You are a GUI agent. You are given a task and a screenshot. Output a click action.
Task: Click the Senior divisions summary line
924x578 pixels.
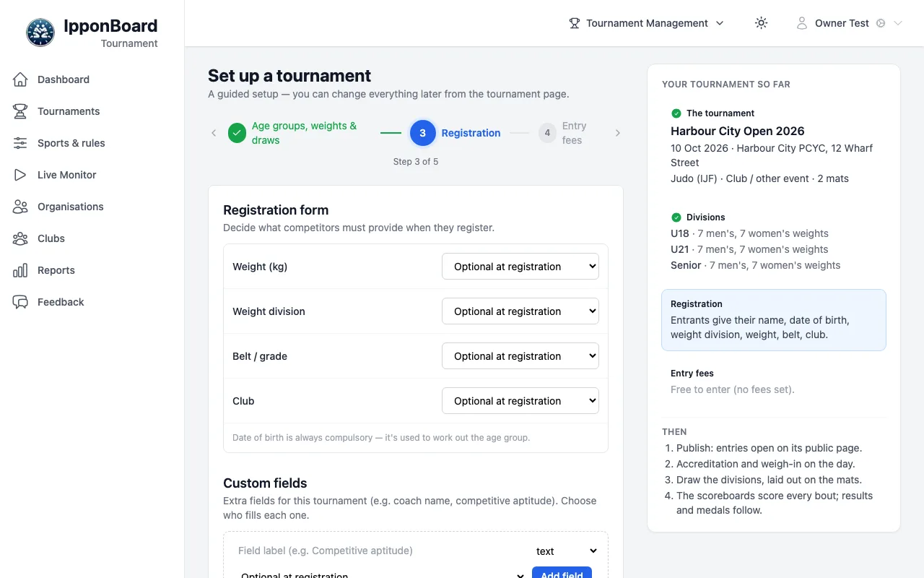coord(756,265)
